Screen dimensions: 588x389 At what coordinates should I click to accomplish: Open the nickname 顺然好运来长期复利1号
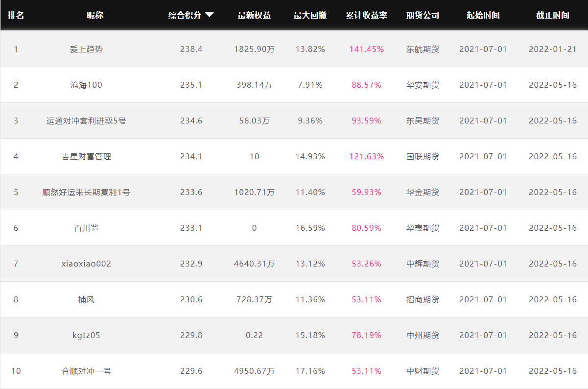click(x=87, y=192)
